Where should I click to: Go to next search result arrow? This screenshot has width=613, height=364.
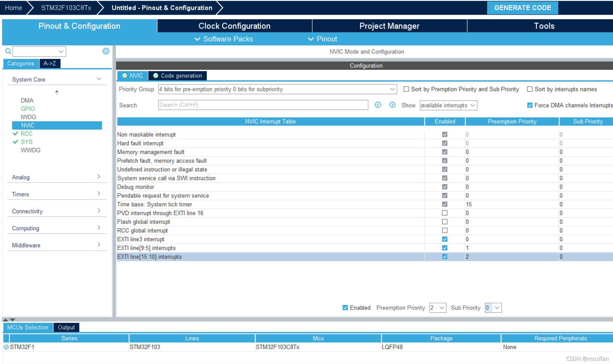(392, 105)
